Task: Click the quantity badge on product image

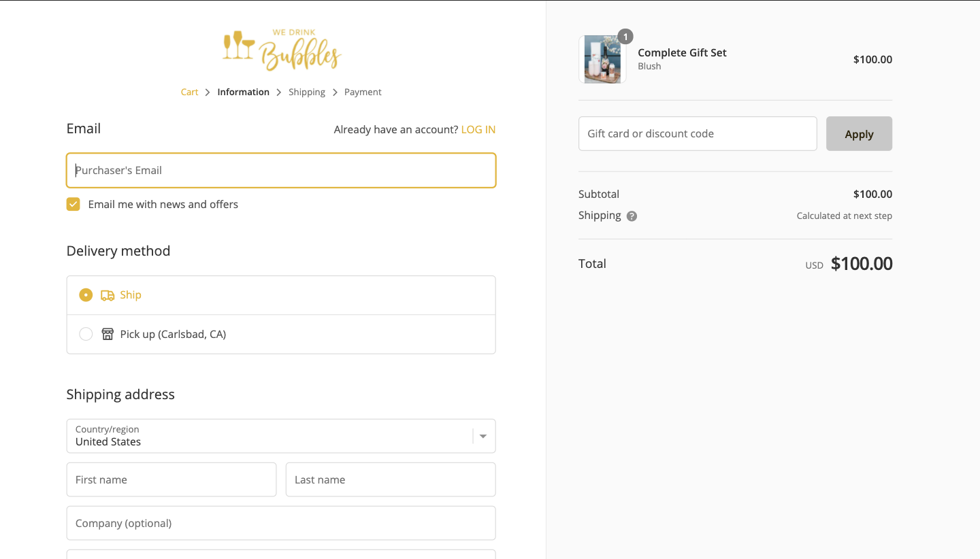Action: tap(625, 37)
